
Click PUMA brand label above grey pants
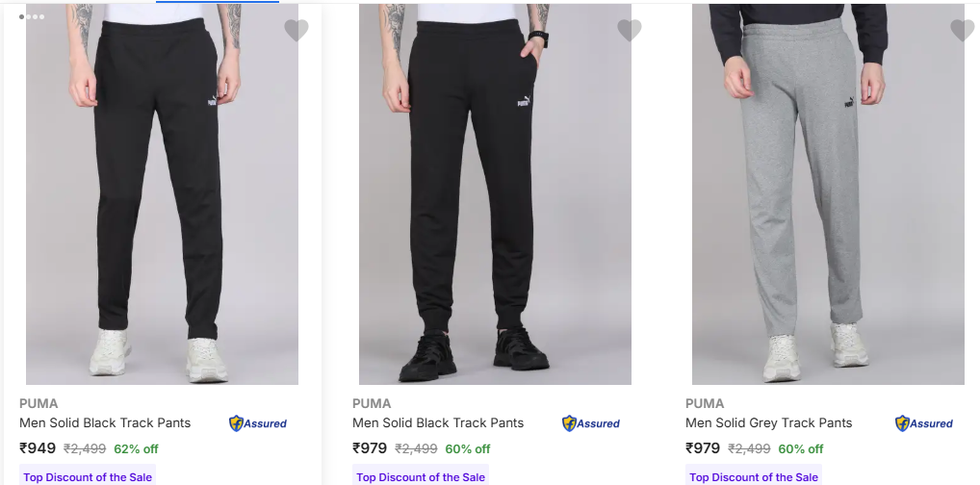point(705,403)
